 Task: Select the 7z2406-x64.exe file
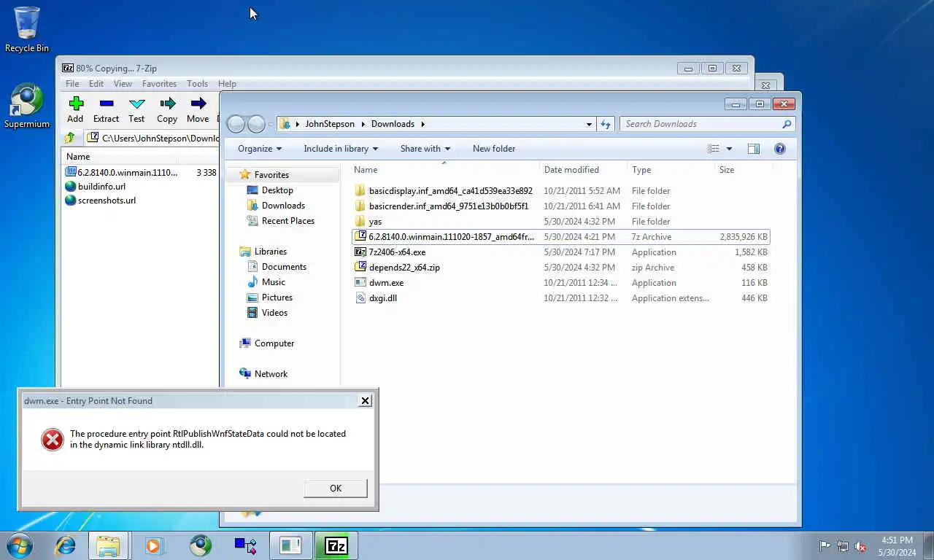pyautogui.click(x=397, y=252)
